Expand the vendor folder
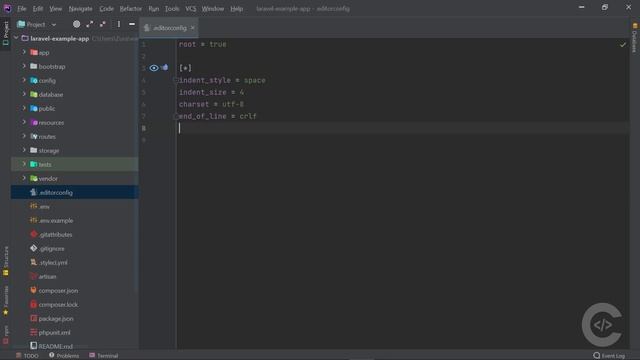Screen dimensions: 640x360 click(x=24, y=178)
